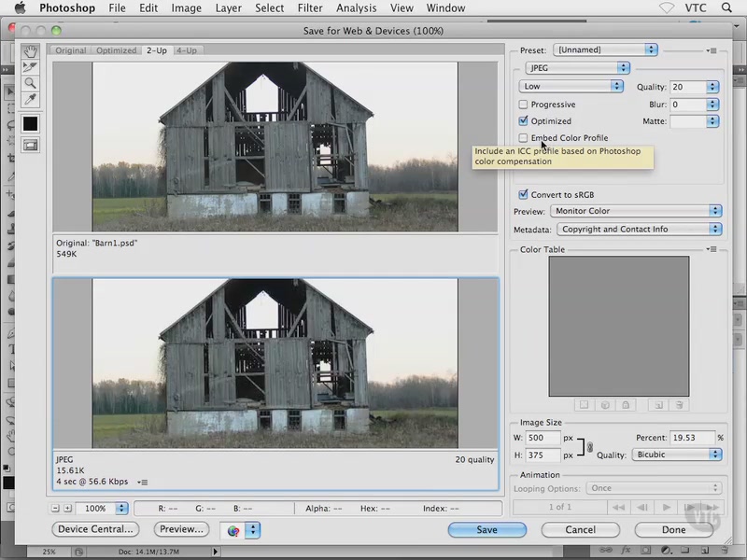The image size is (747, 560).
Task: Open the Blur value arrow
Action: [712, 105]
